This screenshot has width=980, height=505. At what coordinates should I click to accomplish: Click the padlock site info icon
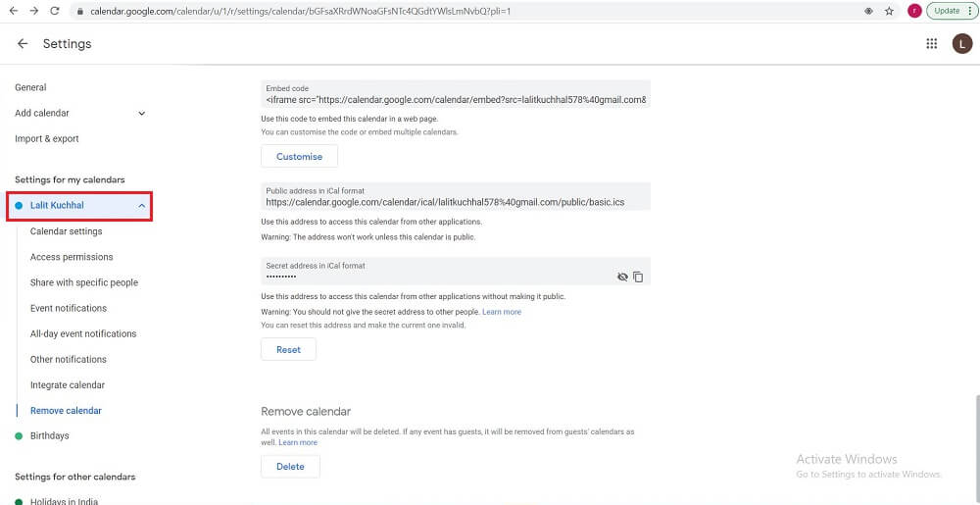point(79,11)
